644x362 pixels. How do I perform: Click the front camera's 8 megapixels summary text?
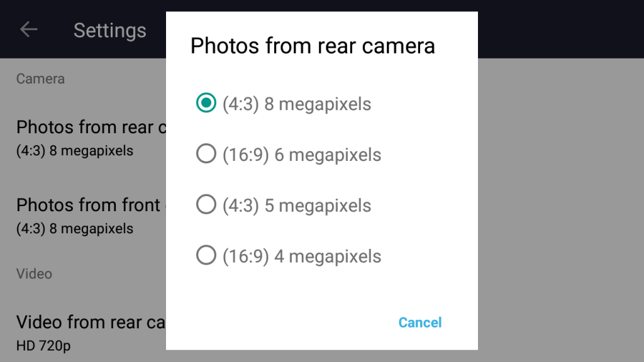pos(75,229)
